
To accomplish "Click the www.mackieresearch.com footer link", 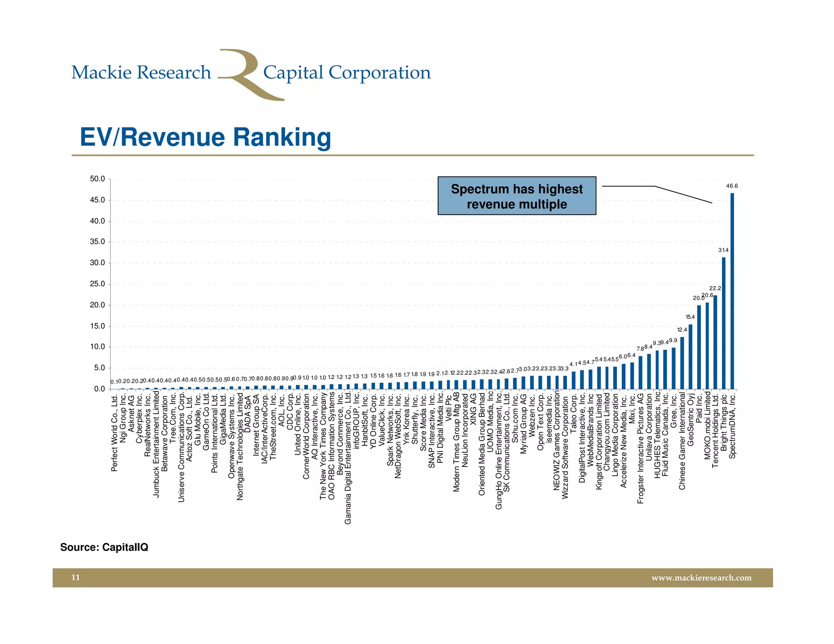I will (701, 578).
